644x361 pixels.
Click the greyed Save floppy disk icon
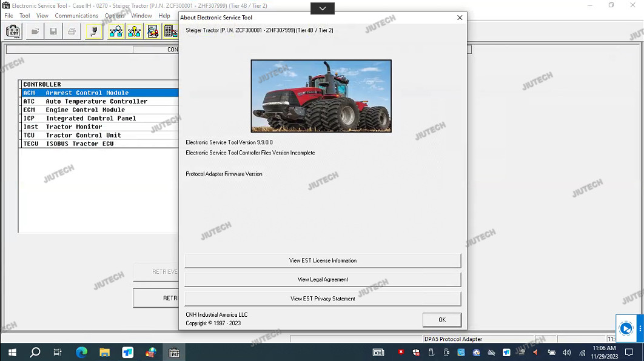click(x=53, y=31)
